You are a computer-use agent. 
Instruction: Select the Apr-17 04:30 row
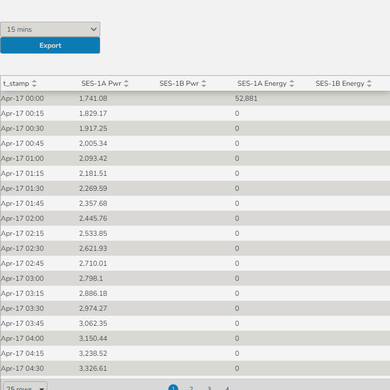(195, 368)
